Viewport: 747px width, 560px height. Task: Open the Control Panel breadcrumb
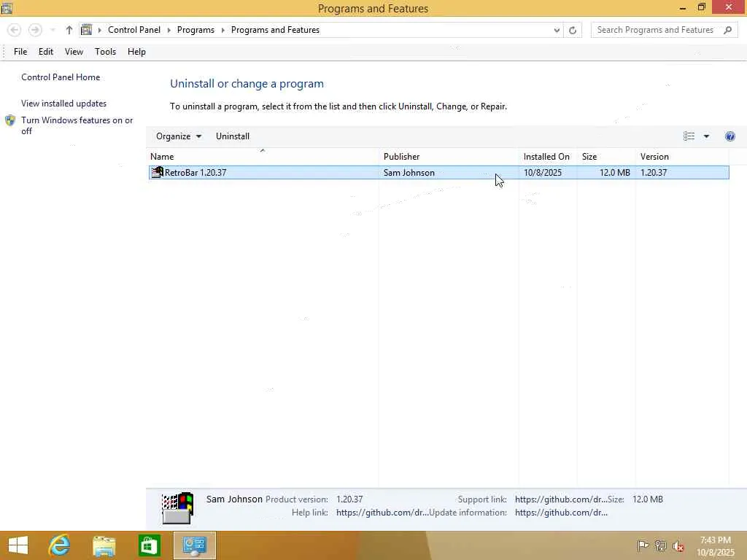134,29
